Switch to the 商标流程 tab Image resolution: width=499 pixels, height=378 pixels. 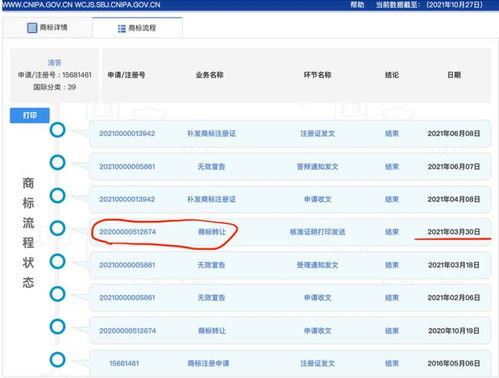137,28
